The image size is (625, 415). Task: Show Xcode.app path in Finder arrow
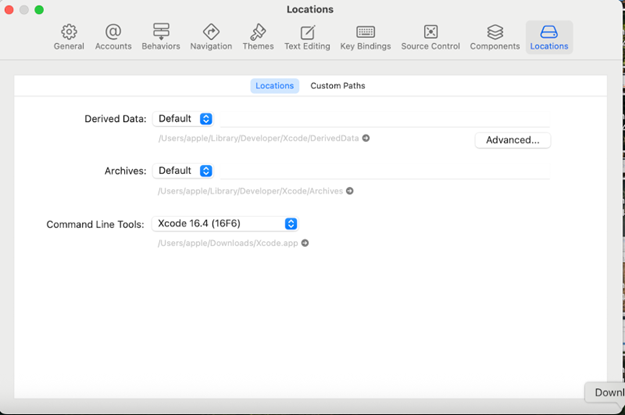(x=305, y=243)
